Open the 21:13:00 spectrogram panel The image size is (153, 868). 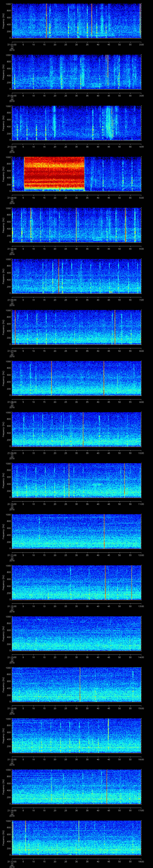tap(76, 633)
